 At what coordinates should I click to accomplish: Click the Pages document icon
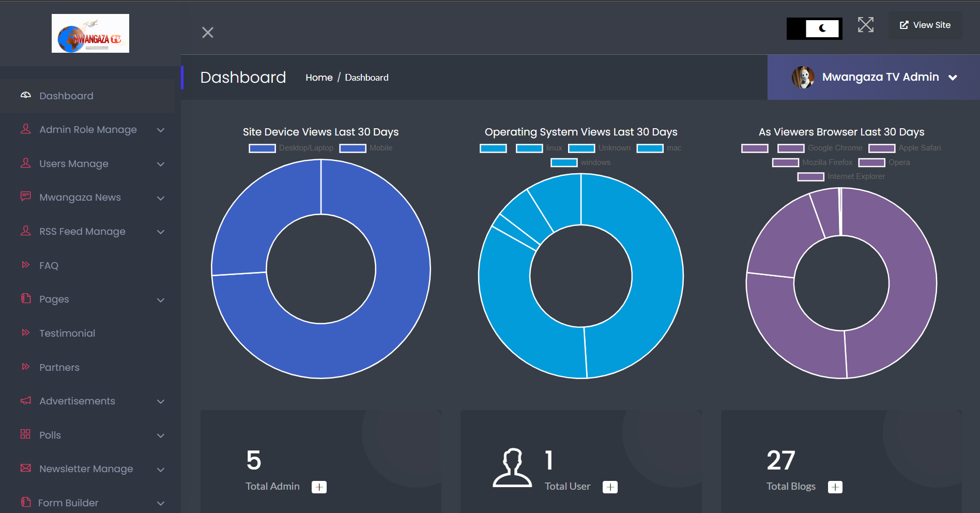click(x=26, y=298)
